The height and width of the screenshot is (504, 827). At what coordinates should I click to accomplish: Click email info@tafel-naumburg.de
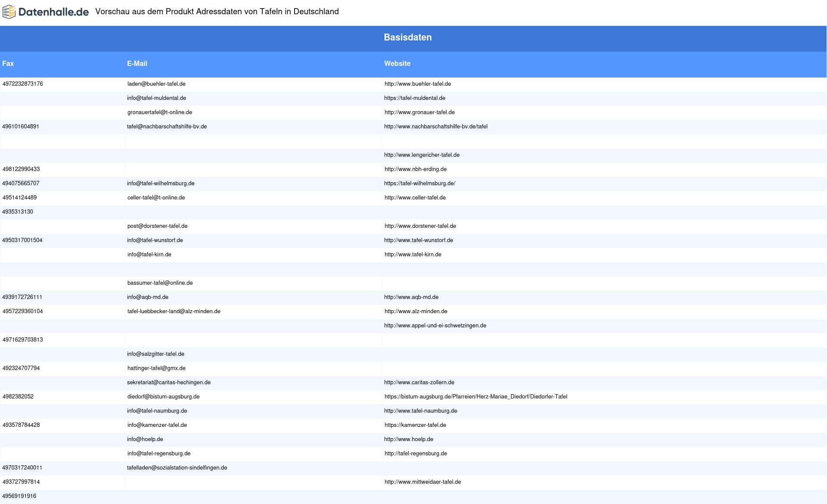pyautogui.click(x=157, y=411)
